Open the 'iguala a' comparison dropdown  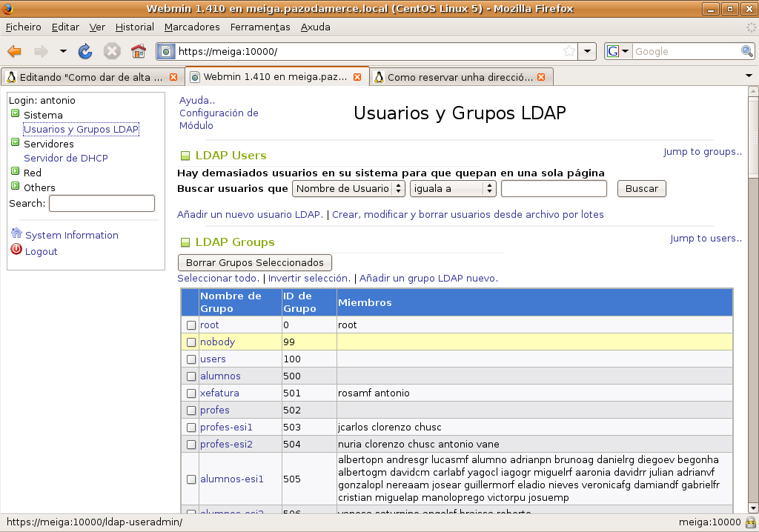(452, 189)
